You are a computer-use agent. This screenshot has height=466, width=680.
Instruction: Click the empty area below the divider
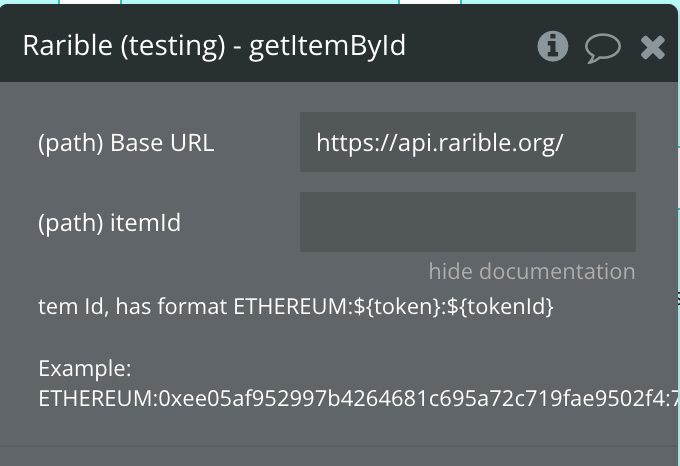click(x=339, y=456)
